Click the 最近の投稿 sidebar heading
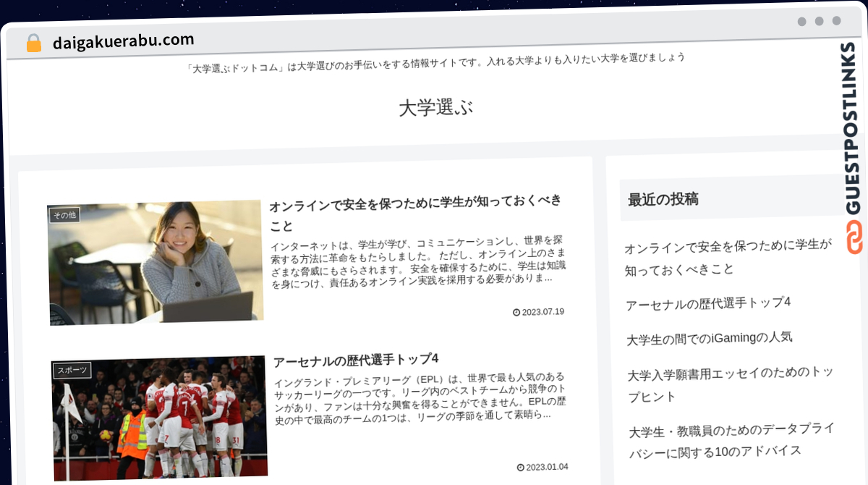868x485 pixels. coord(663,200)
